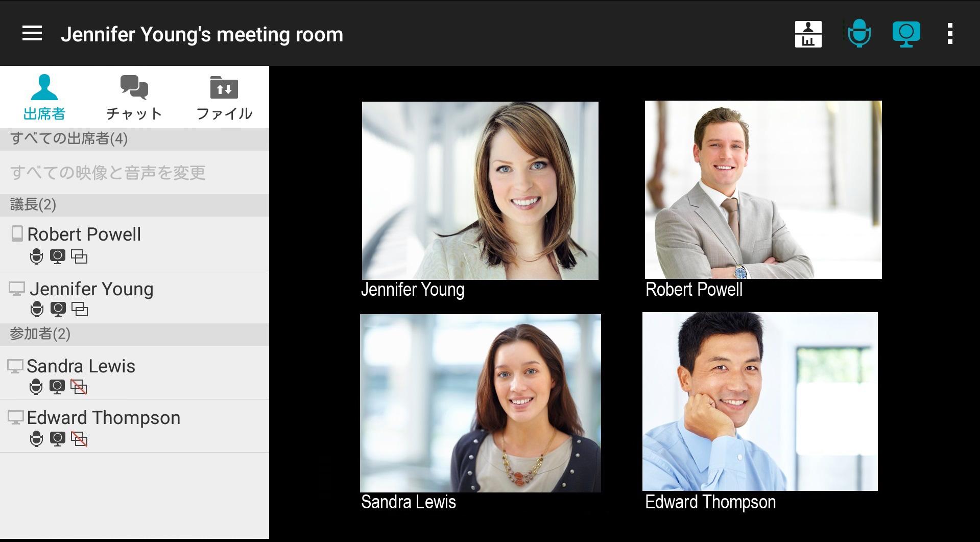Open the three-dot overflow menu
The height and width of the screenshot is (542, 980).
[950, 34]
